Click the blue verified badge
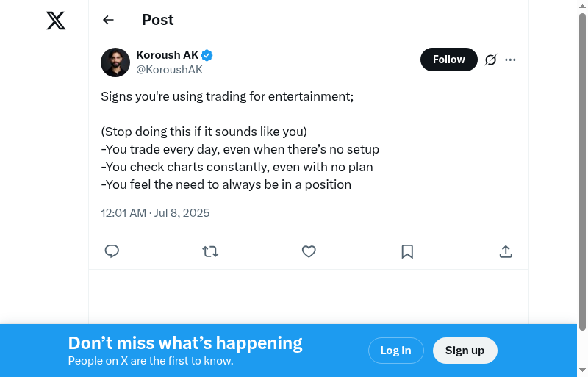The image size is (588, 377). click(x=207, y=55)
